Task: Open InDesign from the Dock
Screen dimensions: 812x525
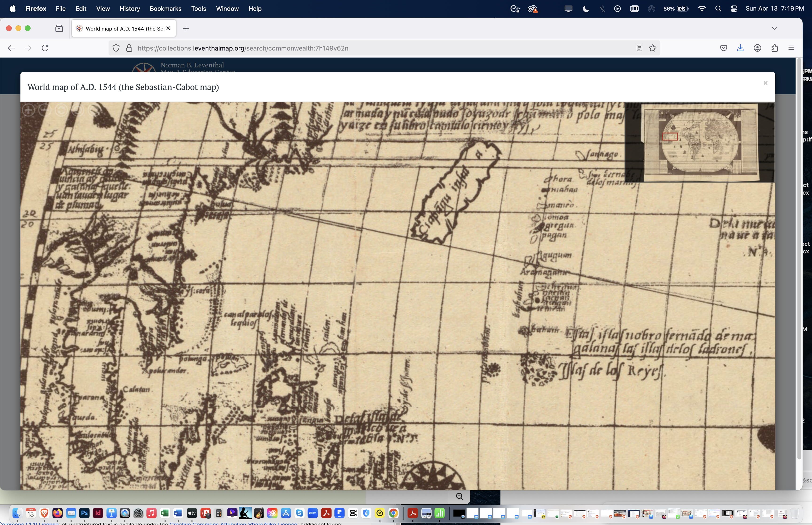Action: (x=98, y=513)
